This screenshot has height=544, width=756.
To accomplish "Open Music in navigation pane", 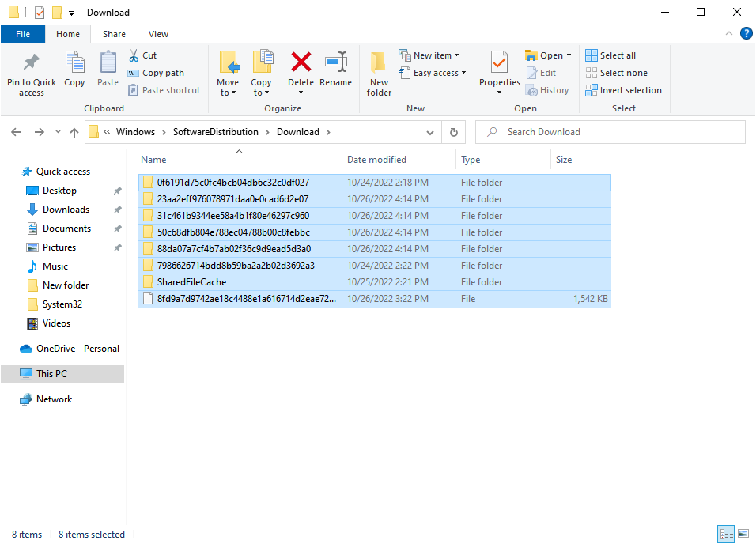I will 55,266.
